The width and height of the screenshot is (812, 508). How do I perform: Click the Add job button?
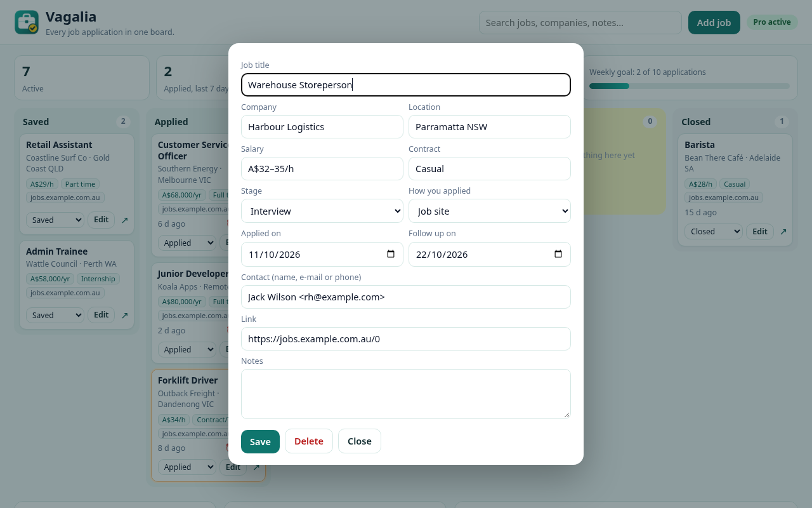coord(714,22)
